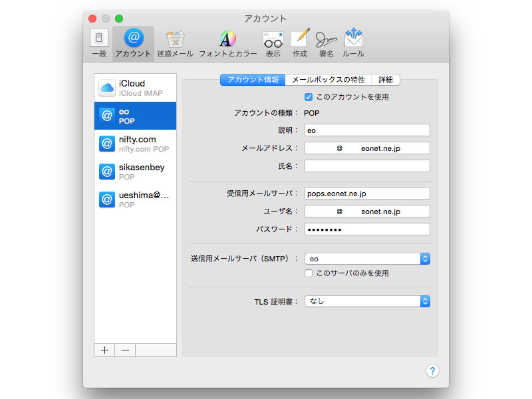The image size is (532, 399).
Task: Open the 作成 composing preferences
Action: pos(300,43)
